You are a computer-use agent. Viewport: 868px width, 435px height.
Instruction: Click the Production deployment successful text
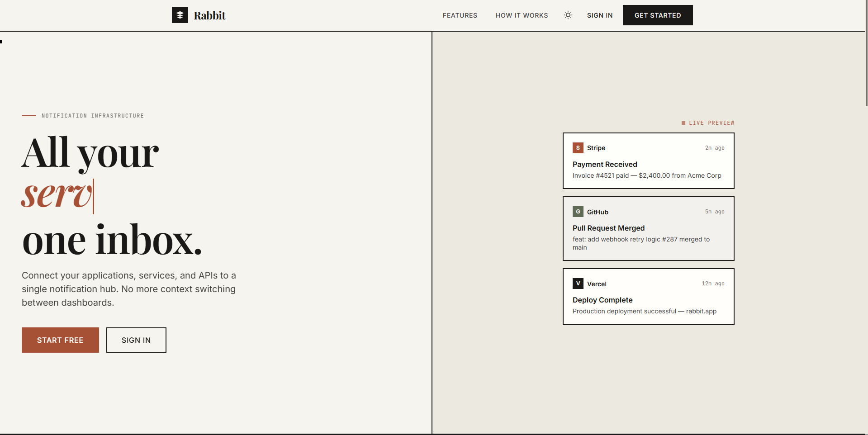tap(645, 311)
